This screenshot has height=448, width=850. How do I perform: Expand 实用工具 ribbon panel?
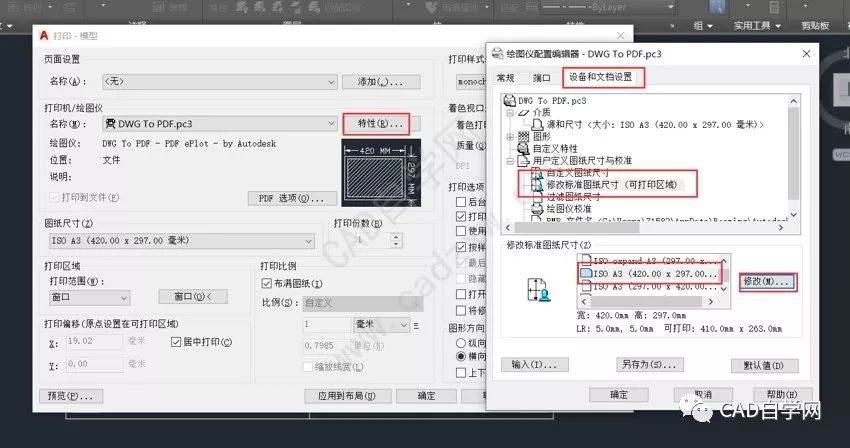(x=757, y=25)
